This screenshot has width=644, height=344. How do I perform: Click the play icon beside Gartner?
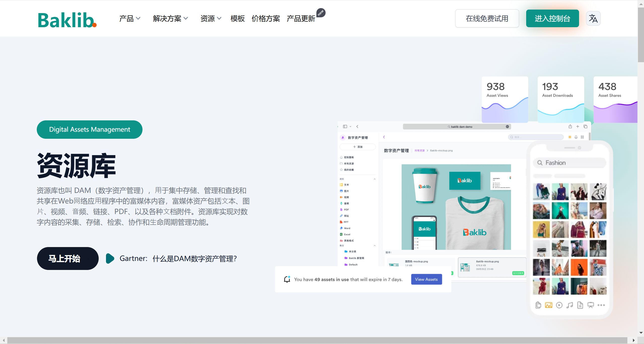point(110,258)
